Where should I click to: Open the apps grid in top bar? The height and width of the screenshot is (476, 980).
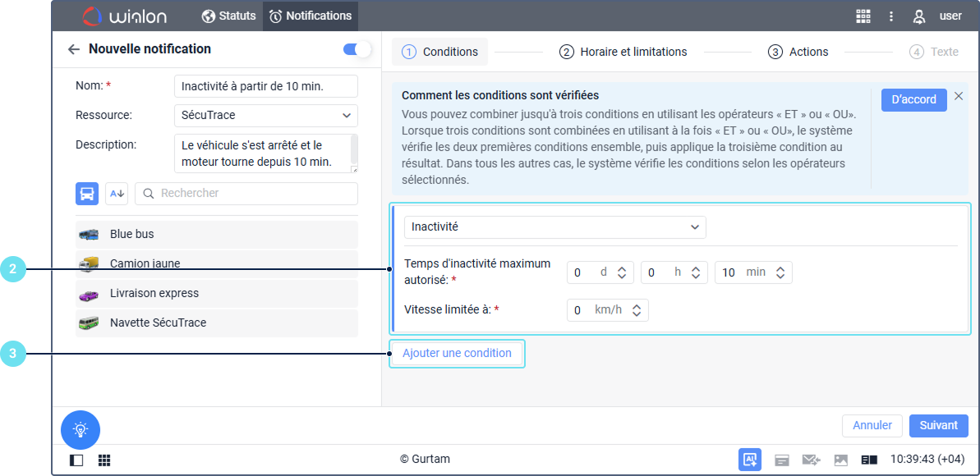(x=863, y=16)
